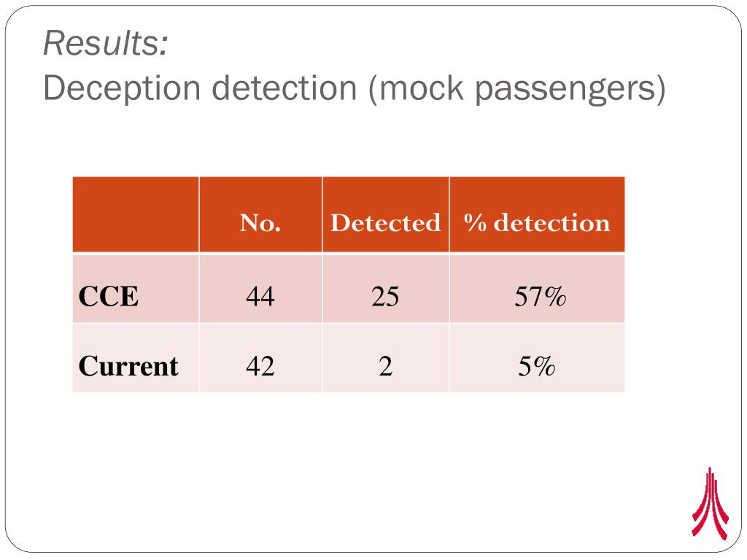Click the word 'Deception' in heading
This screenshot has width=747, height=560.
122,90
